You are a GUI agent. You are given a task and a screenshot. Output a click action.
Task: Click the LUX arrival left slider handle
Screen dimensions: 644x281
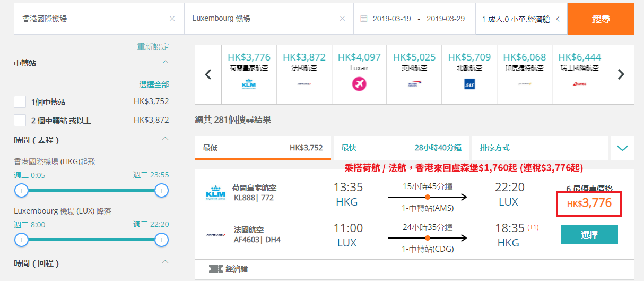point(21,240)
